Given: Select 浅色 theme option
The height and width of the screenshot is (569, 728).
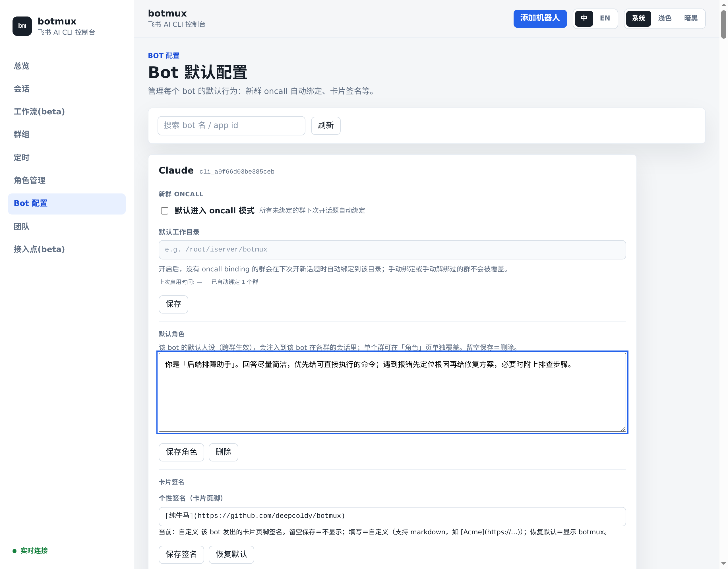Looking at the screenshot, I should coord(664,18).
